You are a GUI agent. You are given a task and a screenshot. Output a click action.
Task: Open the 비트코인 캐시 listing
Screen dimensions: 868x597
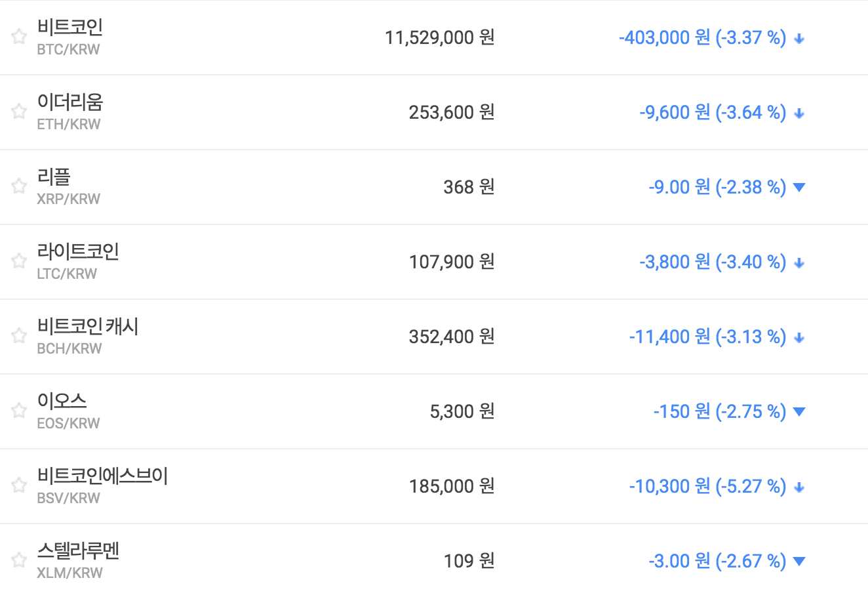pyautogui.click(x=88, y=327)
